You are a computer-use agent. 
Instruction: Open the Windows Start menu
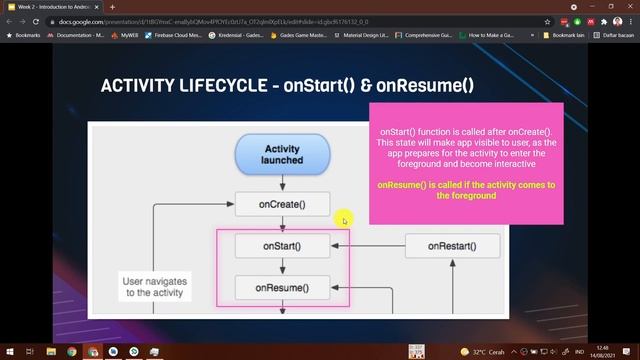[x=10, y=351]
